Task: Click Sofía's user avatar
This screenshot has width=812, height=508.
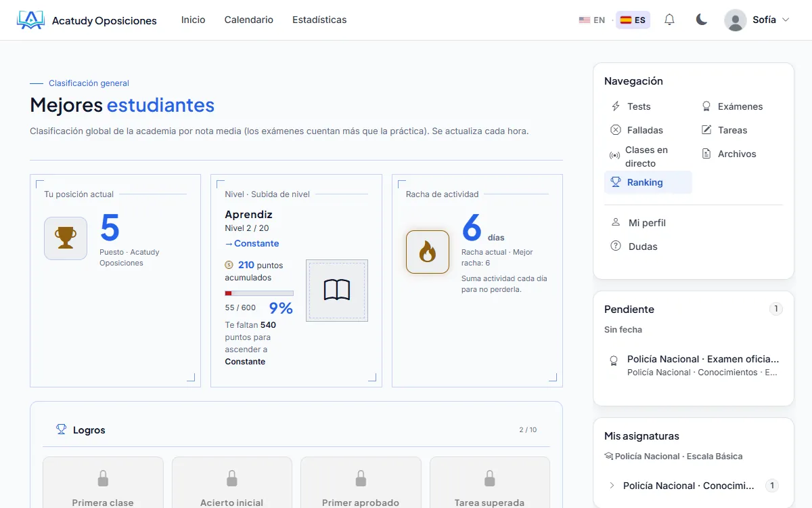Action: click(736, 20)
